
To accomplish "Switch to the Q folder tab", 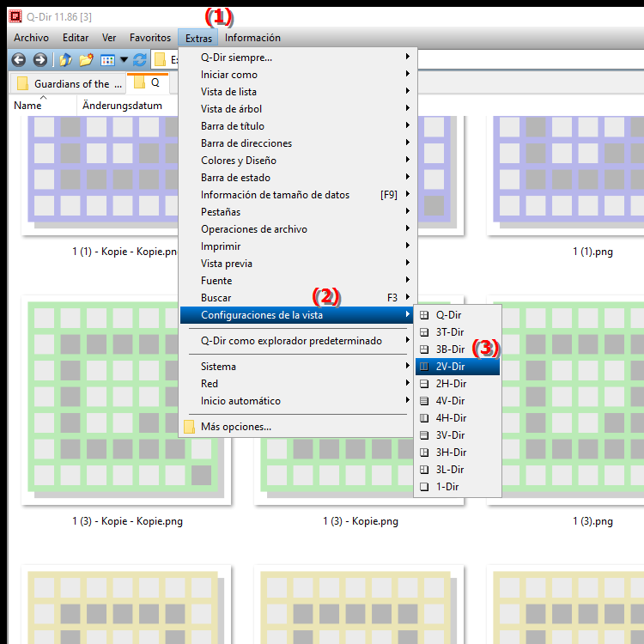I will [148, 83].
